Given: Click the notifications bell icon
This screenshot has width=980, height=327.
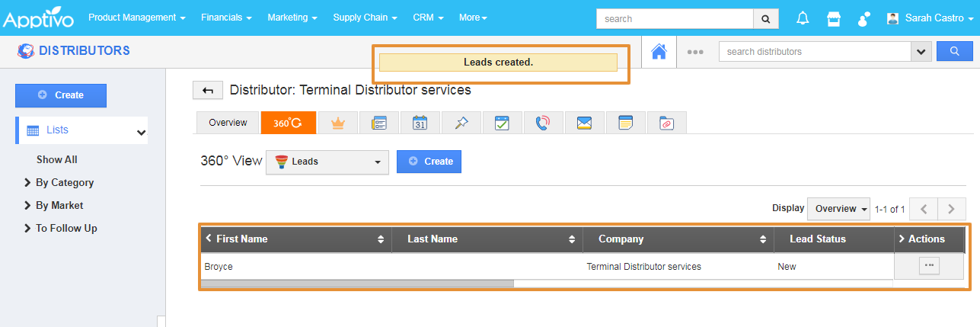Looking at the screenshot, I should tap(803, 18).
